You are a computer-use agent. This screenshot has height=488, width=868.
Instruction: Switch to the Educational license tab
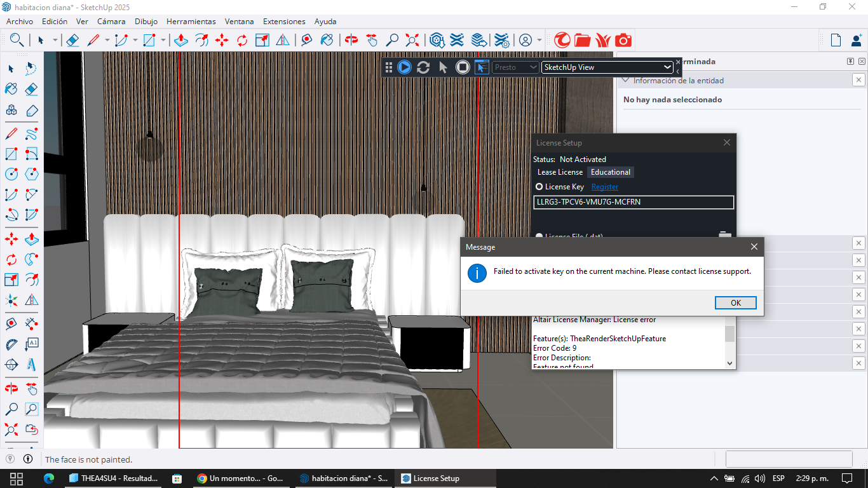pyautogui.click(x=611, y=172)
